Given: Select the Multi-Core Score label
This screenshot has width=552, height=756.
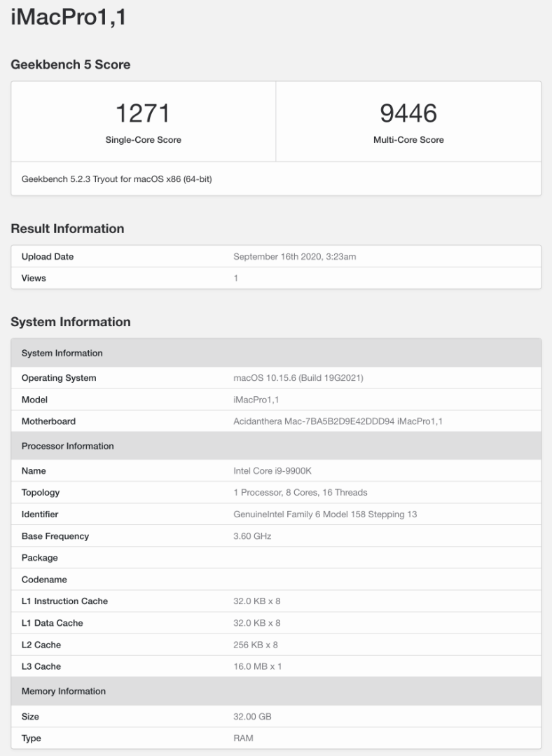Looking at the screenshot, I should click(x=408, y=140).
